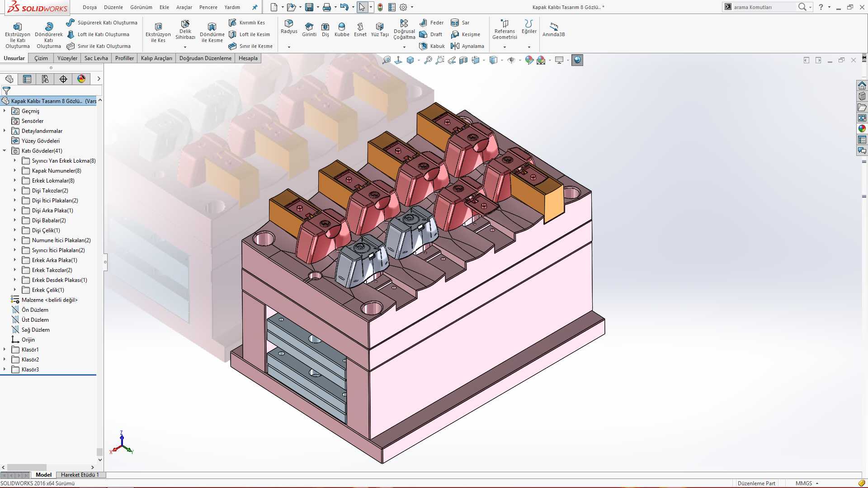Open the Options gear icon
This screenshot has height=488, width=868.
coord(403,7)
